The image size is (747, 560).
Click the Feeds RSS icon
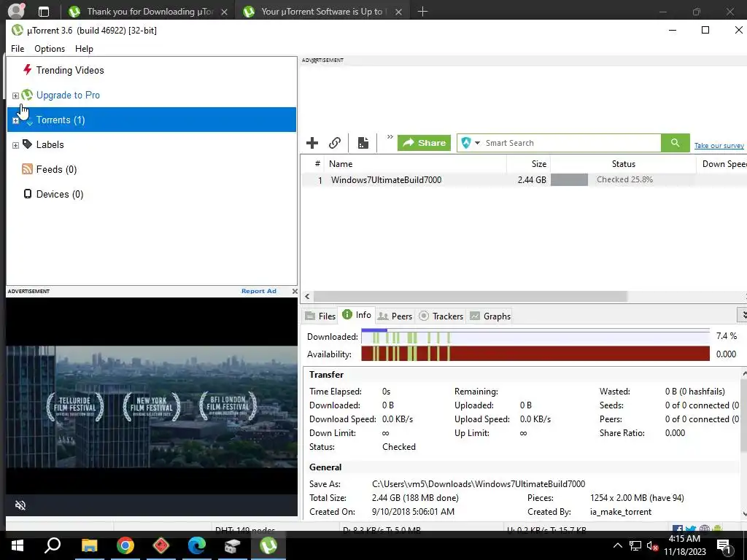[28, 169]
